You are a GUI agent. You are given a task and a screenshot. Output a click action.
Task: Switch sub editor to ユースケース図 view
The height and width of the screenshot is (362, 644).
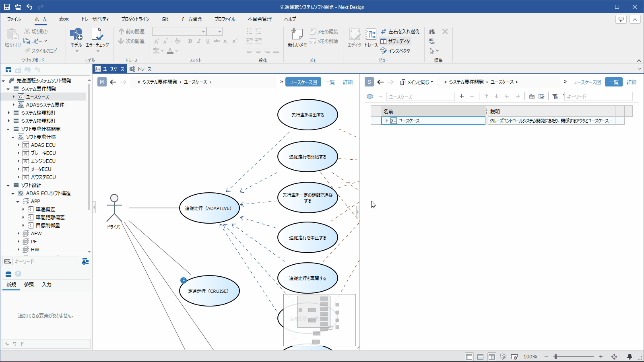click(587, 82)
